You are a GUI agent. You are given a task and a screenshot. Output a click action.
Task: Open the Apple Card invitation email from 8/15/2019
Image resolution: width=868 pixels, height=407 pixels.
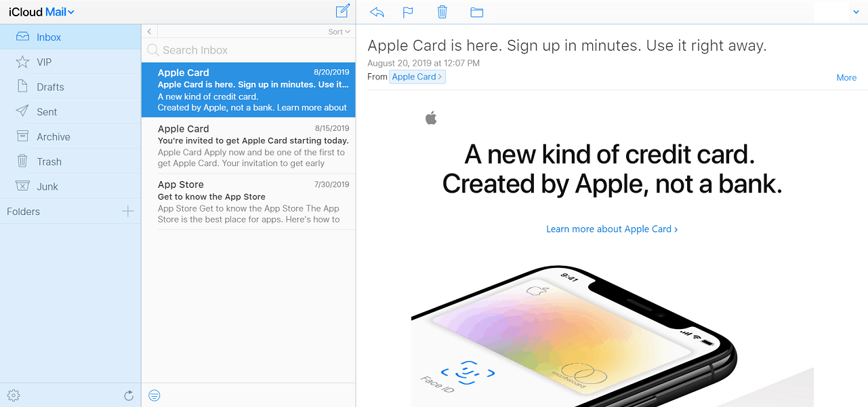pos(249,146)
